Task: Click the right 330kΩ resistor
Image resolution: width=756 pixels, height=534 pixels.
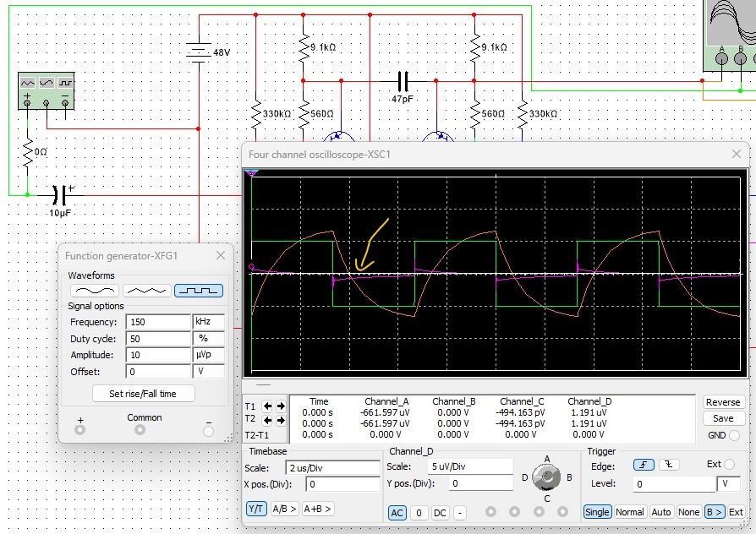Action: [x=522, y=115]
